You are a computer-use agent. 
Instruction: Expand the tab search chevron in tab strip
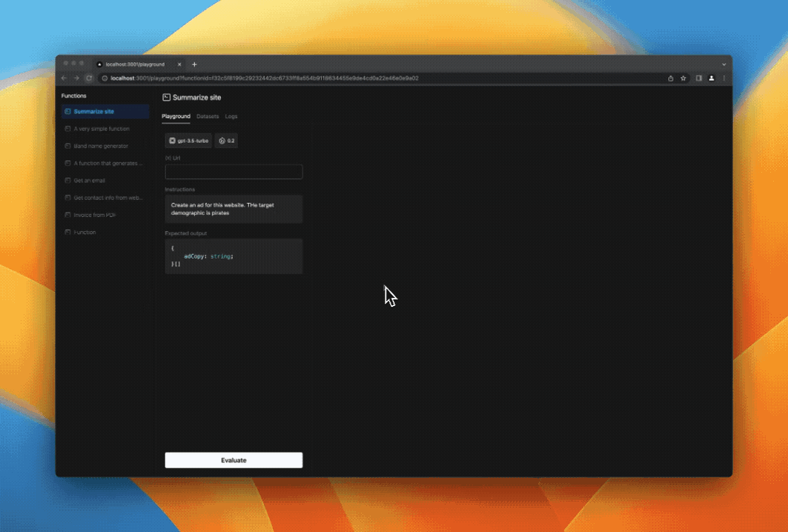(x=724, y=64)
